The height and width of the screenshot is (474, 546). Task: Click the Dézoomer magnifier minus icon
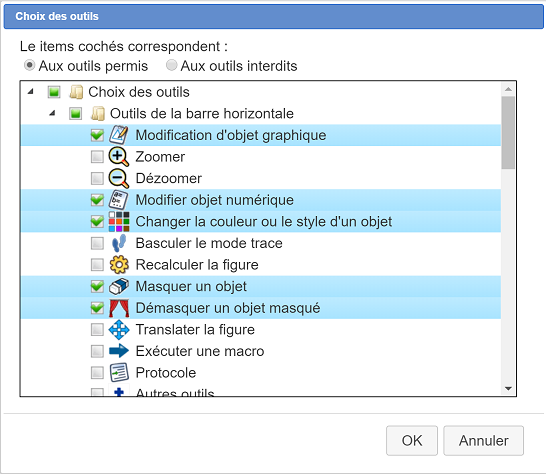click(x=119, y=178)
